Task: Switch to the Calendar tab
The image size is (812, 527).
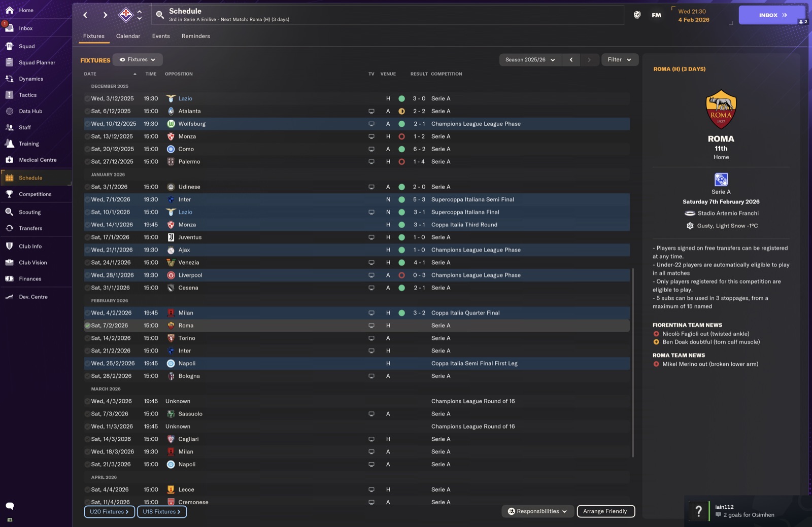Action: [x=128, y=36]
